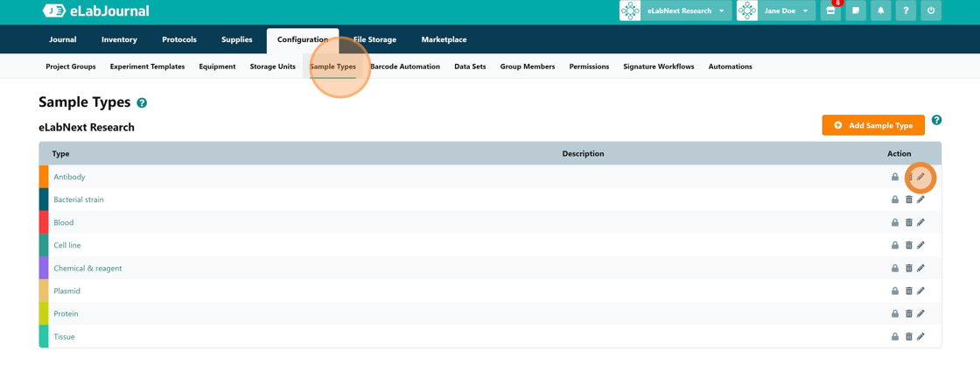The width and height of the screenshot is (980, 372).
Task: Delete the Blood sample type
Action: point(909,222)
